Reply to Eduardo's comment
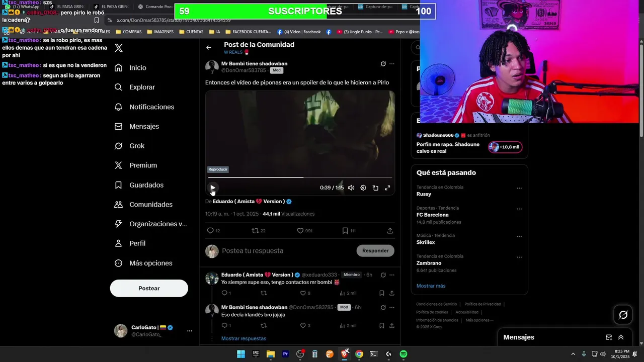The height and width of the screenshot is (362, 644). [x=226, y=293]
